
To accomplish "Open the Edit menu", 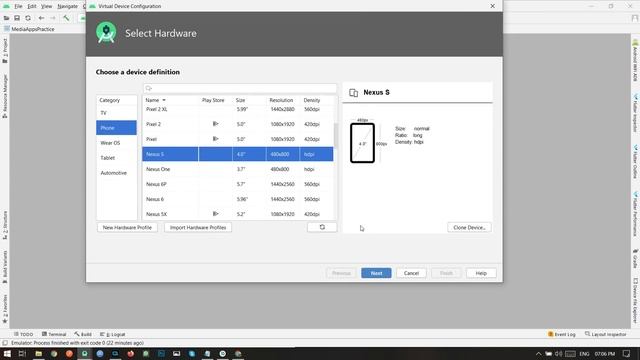I will [x=32, y=6].
